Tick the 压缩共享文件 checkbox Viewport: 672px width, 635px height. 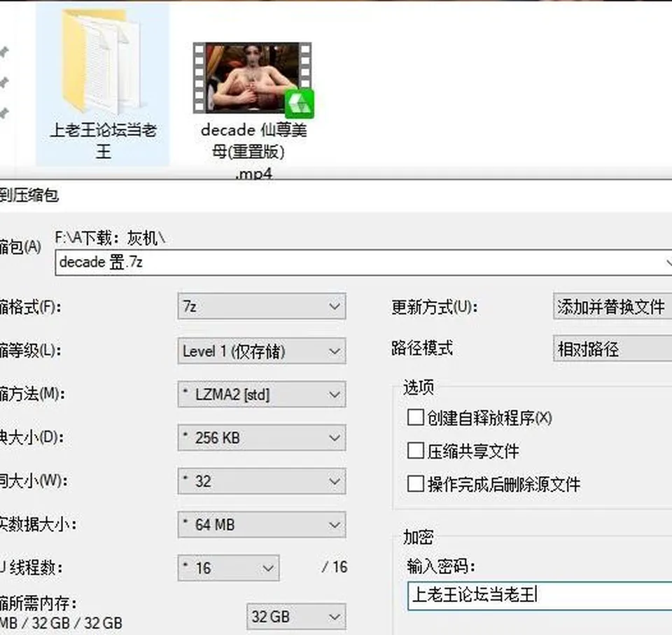pyautogui.click(x=415, y=451)
